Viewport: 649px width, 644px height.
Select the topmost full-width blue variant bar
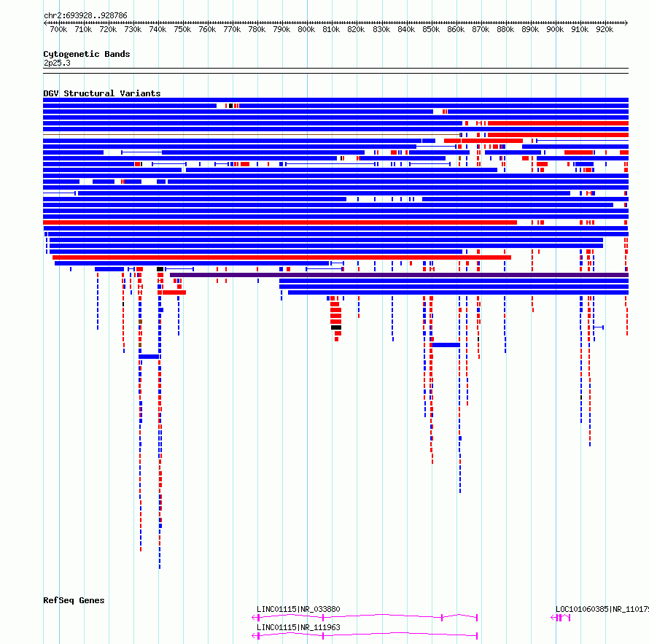335,100
